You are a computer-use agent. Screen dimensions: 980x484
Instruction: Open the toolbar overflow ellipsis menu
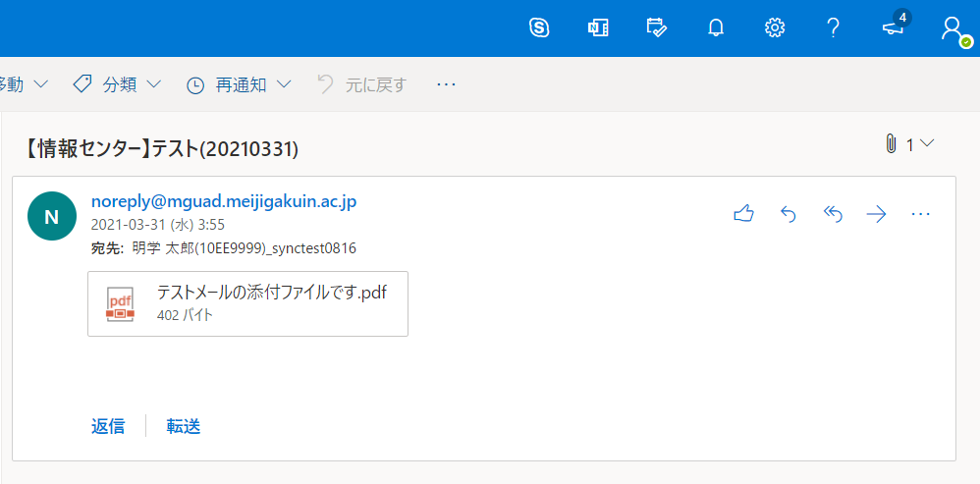(x=447, y=84)
